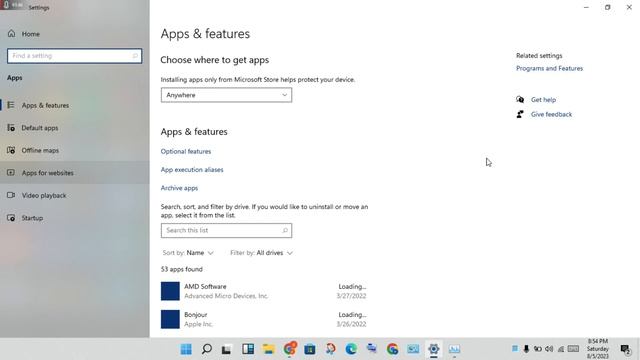
Task: Open the Archive apps link
Action: point(179,188)
